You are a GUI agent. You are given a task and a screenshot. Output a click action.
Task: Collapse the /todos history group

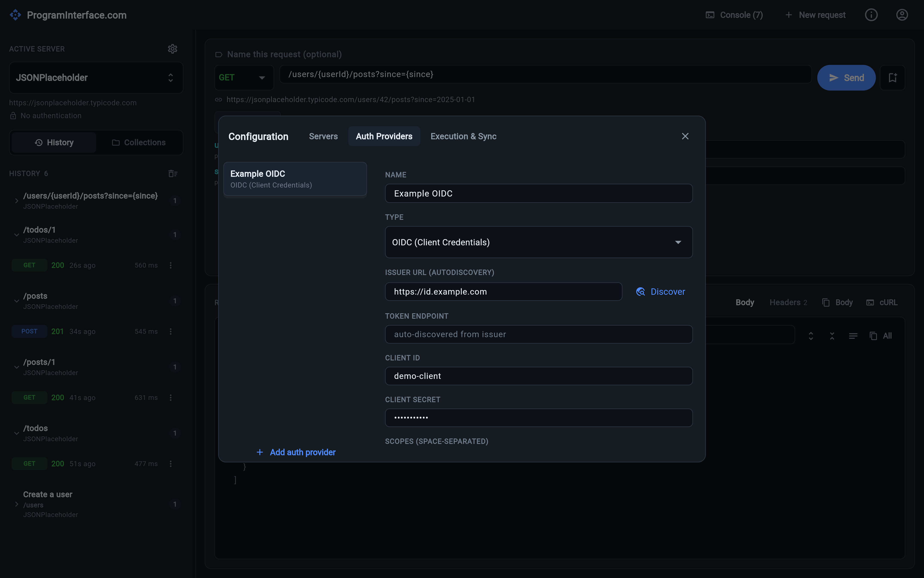[16, 433]
